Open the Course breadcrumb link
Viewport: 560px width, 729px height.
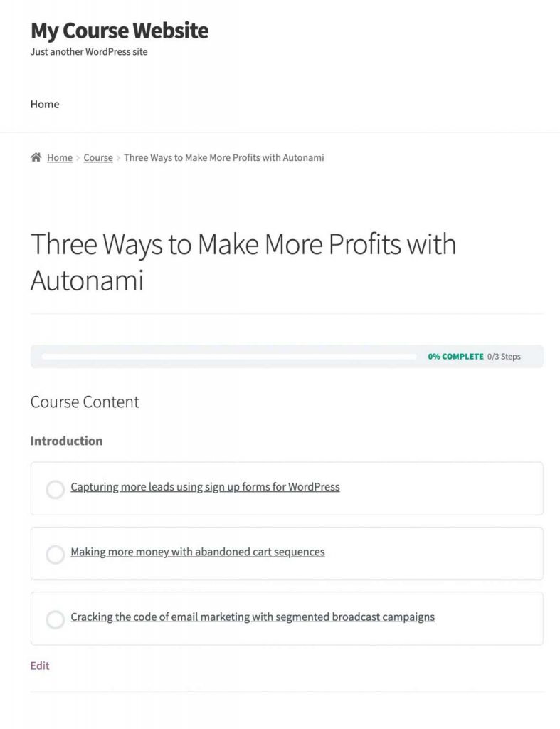point(98,157)
